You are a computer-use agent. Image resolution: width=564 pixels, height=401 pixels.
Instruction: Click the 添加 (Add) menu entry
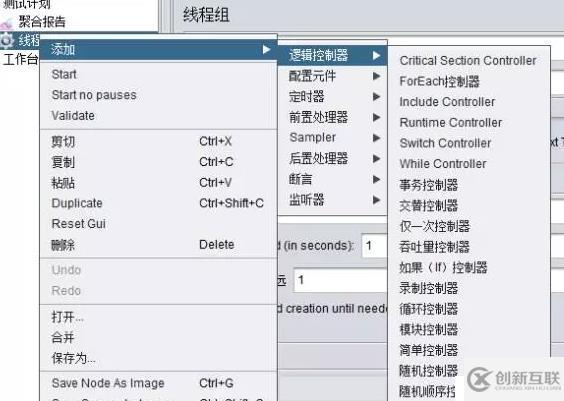click(x=158, y=50)
